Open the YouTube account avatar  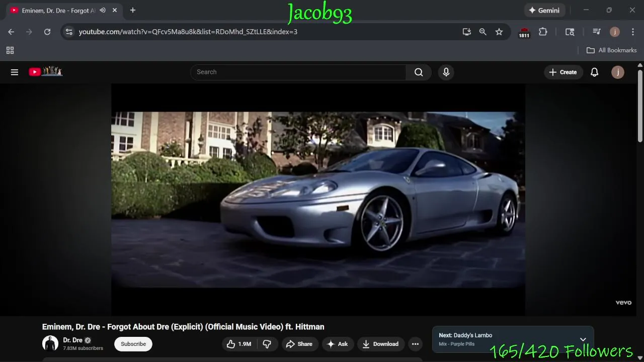coord(618,72)
